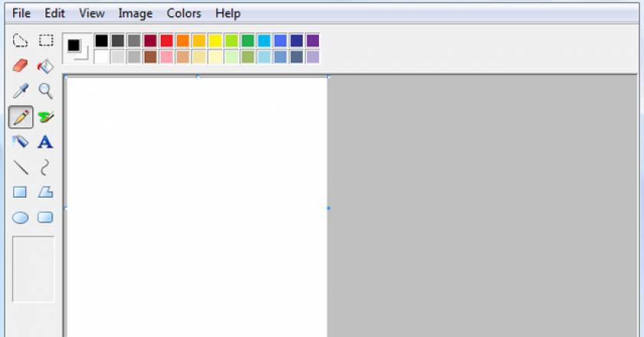The height and width of the screenshot is (337, 644).
Task: Select the Rectangle shape tool
Action: (20, 192)
